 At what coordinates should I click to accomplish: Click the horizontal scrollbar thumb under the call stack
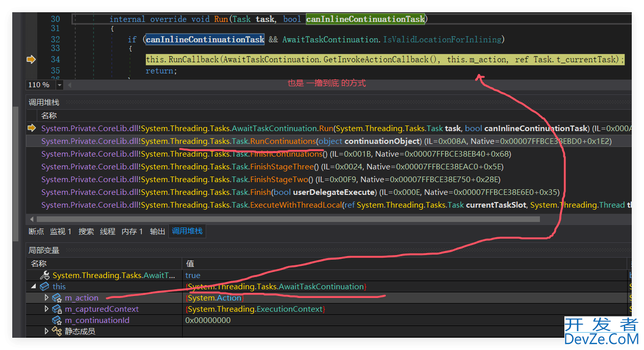point(287,219)
